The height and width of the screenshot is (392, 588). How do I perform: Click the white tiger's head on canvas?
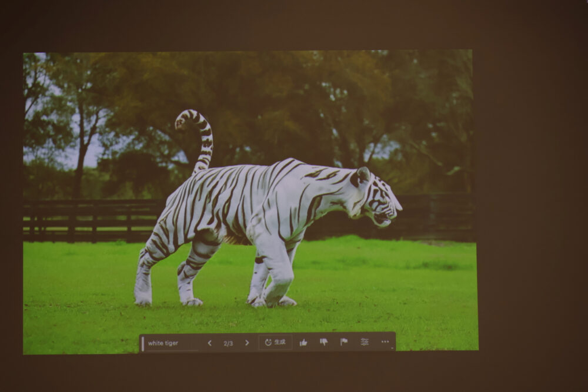coord(375,197)
